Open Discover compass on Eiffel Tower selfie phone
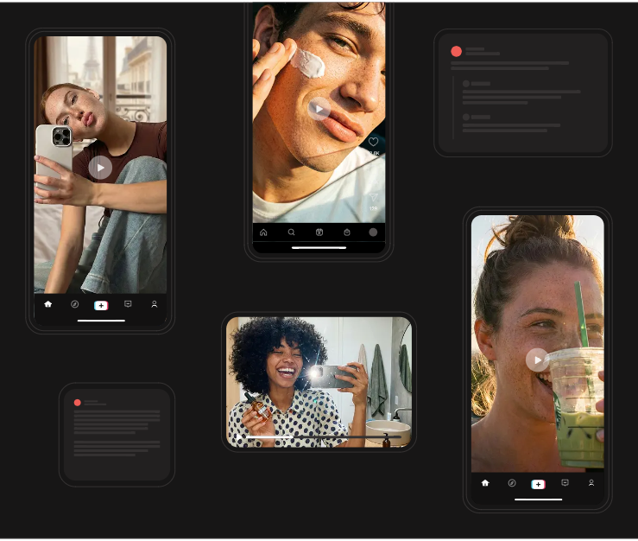 [75, 304]
